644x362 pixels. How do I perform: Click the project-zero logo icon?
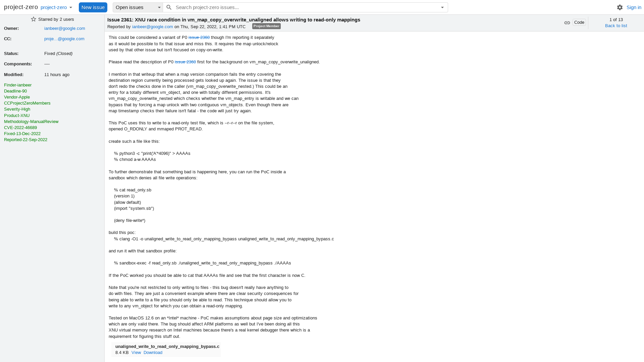pyautogui.click(x=21, y=7)
